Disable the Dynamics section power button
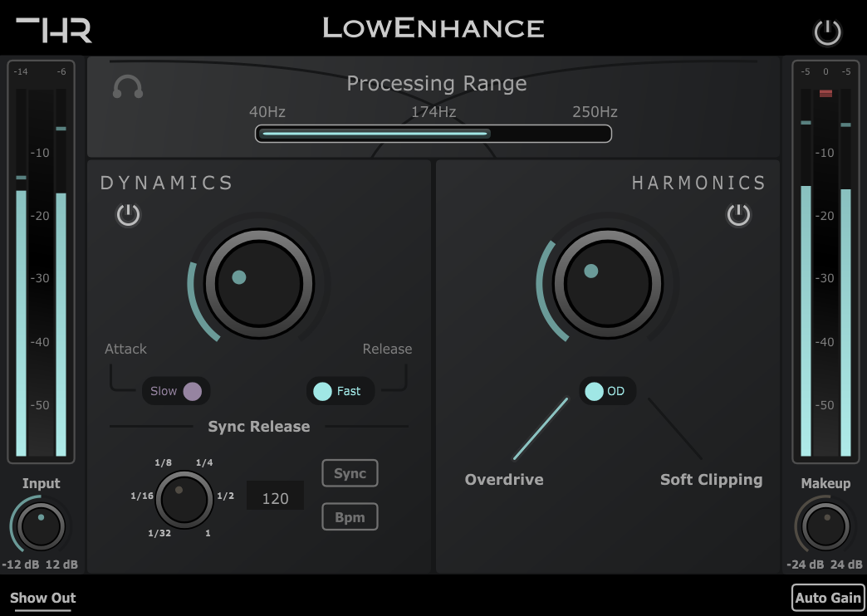Screen dimensions: 867x616 click(128, 216)
